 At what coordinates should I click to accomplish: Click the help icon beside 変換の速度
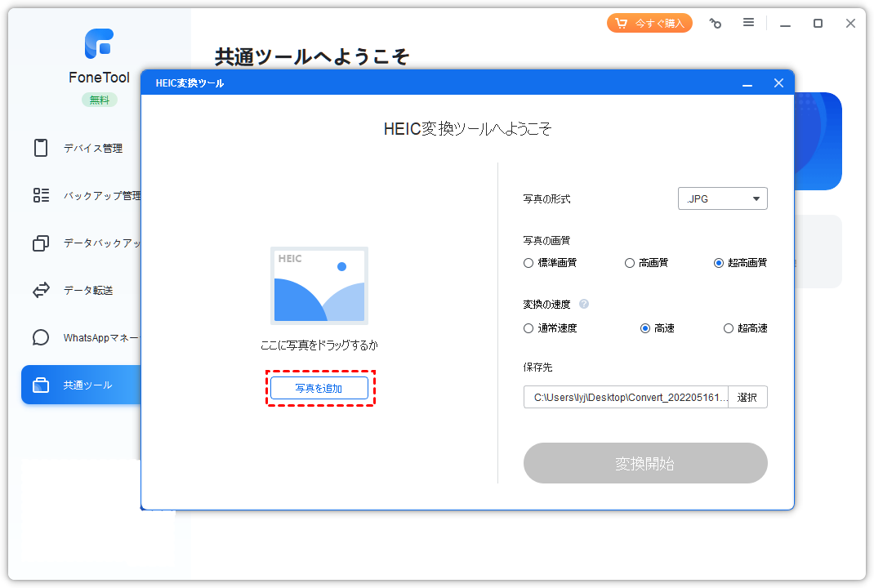click(584, 304)
